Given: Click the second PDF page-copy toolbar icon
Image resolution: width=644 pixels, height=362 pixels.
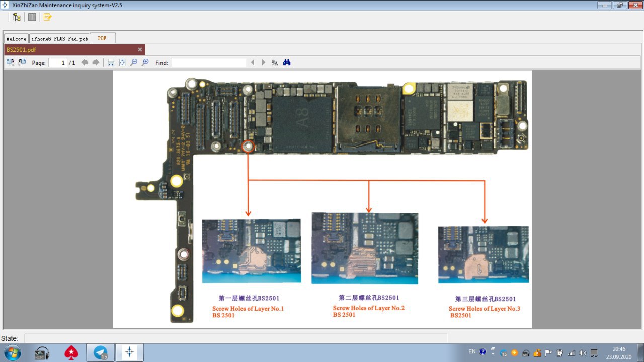Looking at the screenshot, I should tap(22, 62).
